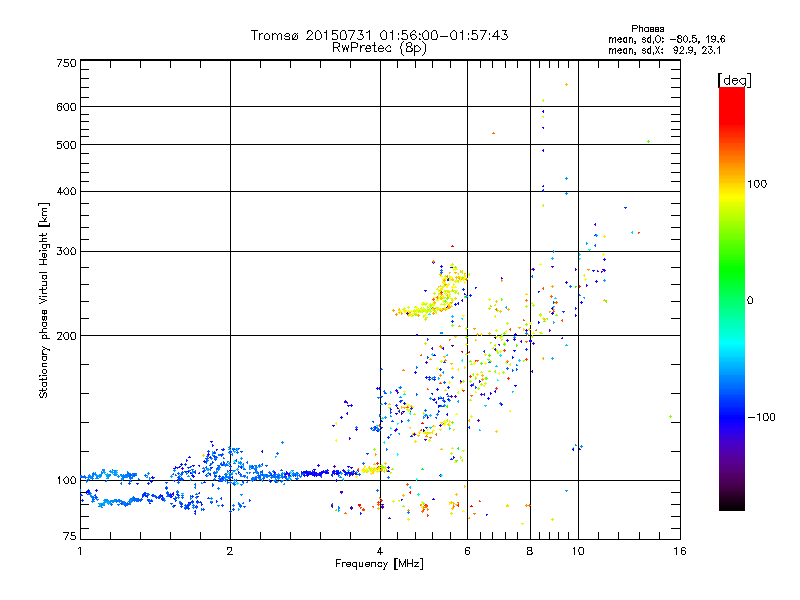Image resolution: width=800 pixels, height=600 pixels.
Task: Click the 'mean, sd,O: -80.5, 19.6' line
Action: 666,39
